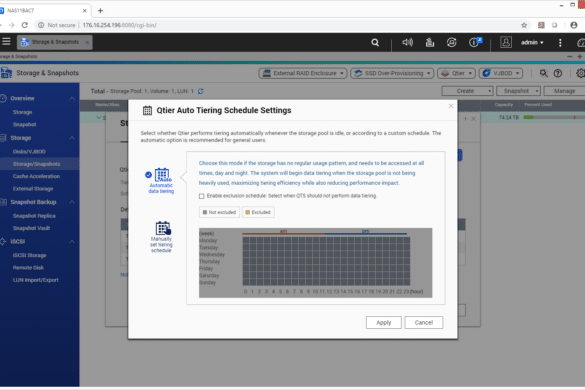Open the Snapshot item under Overview

coord(25,124)
